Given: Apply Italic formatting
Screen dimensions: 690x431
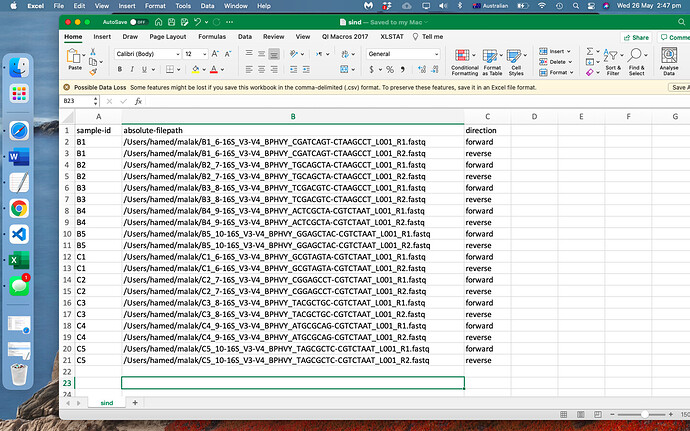Looking at the screenshot, I should (133, 70).
